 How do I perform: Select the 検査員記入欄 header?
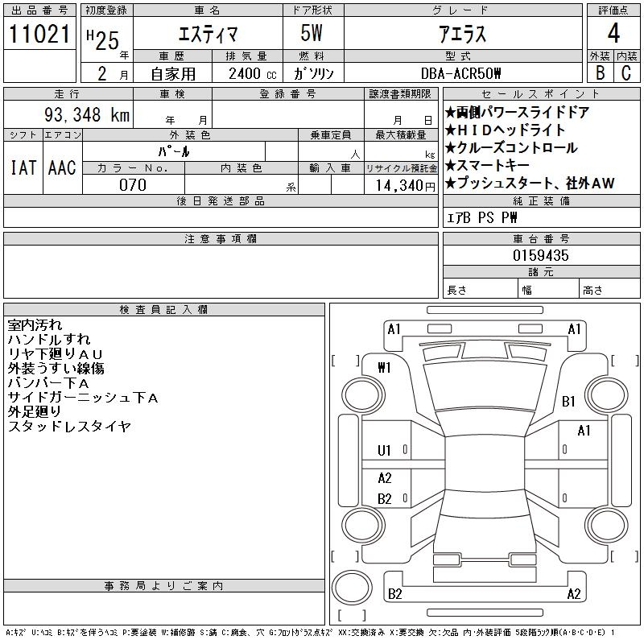[164, 310]
